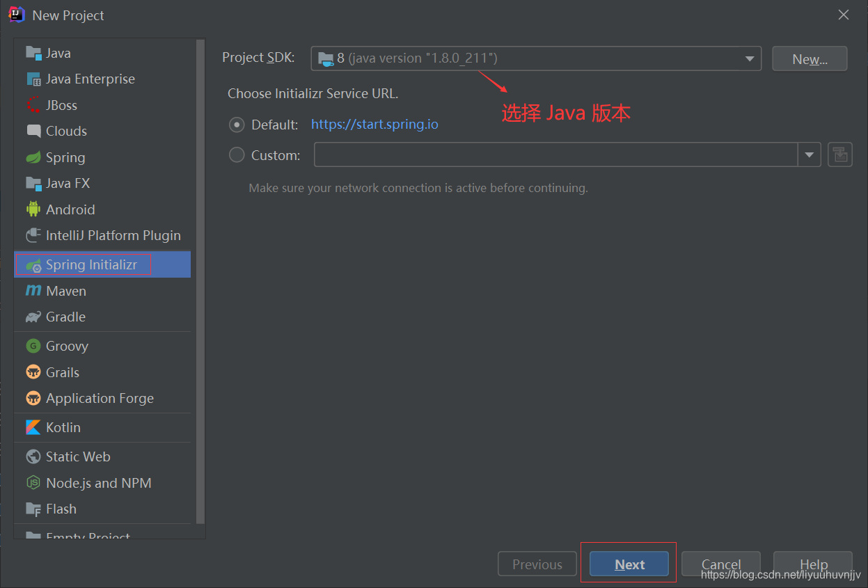Screen dimensions: 868x588
Task: Click the project type list scrollbar
Action: (x=200, y=280)
